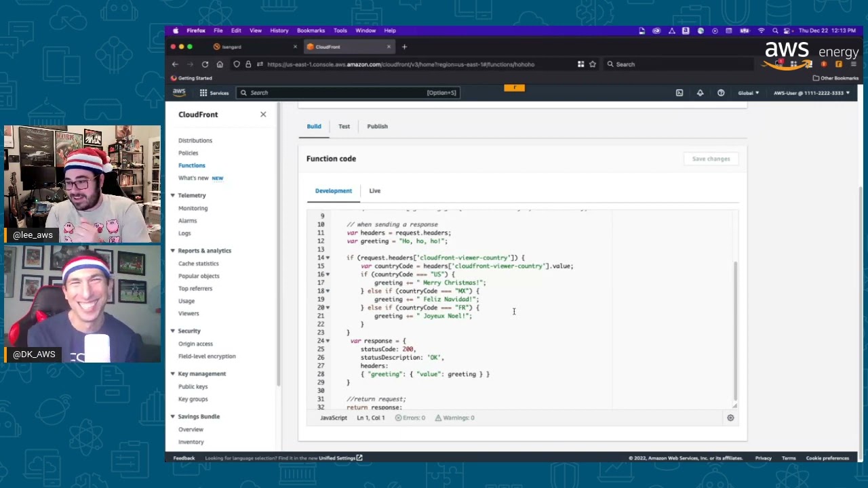Fold the else-if block at line 18

[x=328, y=291]
